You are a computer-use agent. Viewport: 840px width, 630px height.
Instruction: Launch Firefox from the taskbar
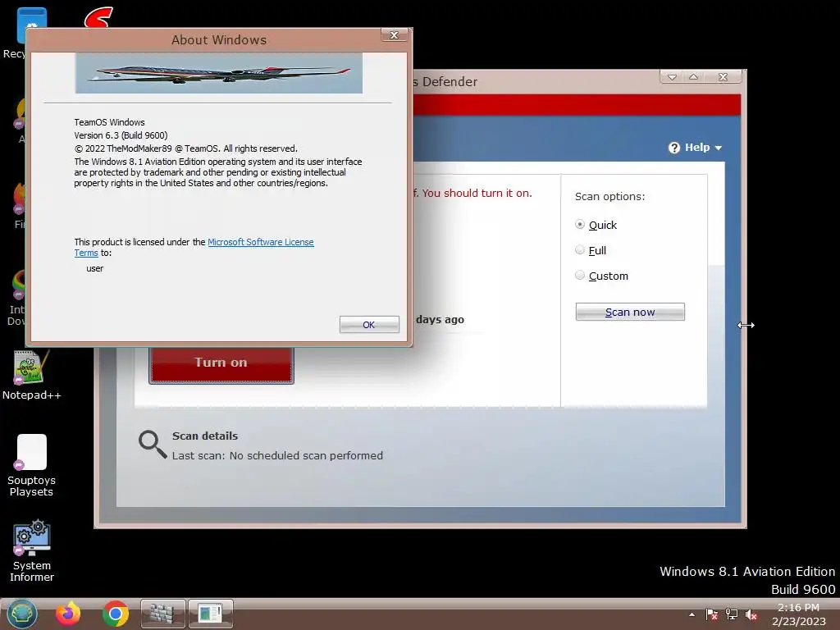pyautogui.click(x=68, y=614)
